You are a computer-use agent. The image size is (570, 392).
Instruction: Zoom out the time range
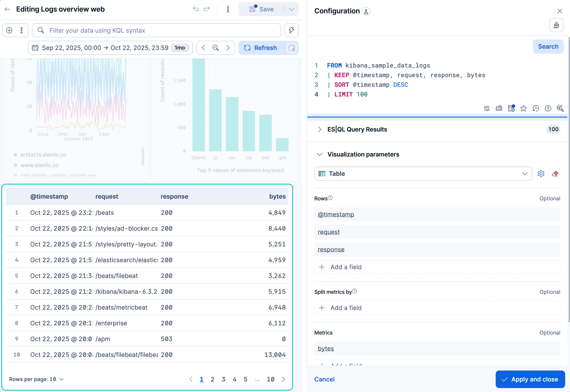[216, 48]
